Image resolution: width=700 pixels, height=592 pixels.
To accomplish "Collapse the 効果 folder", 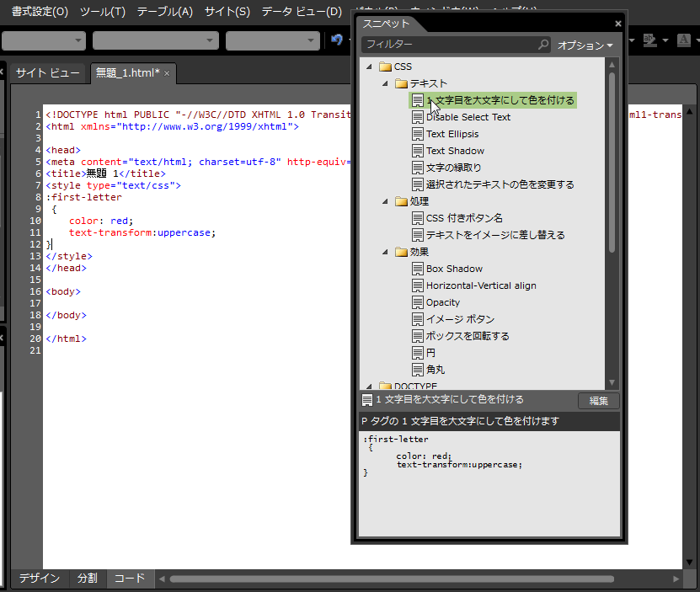I will point(385,252).
